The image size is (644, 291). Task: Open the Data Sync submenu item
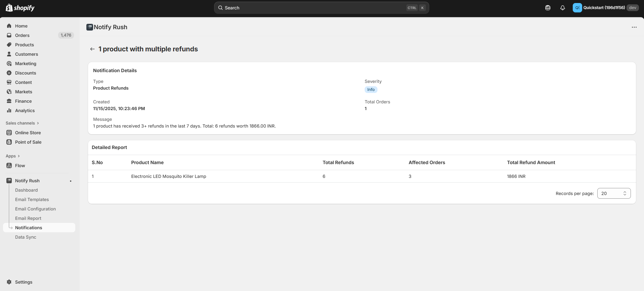tap(26, 237)
